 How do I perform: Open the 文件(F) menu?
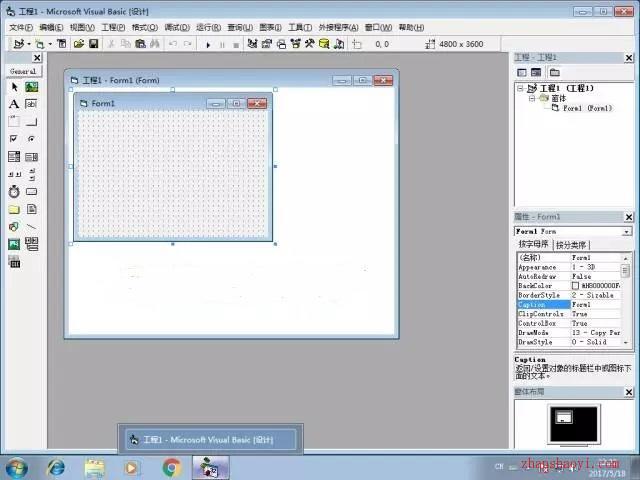[x=21, y=27]
